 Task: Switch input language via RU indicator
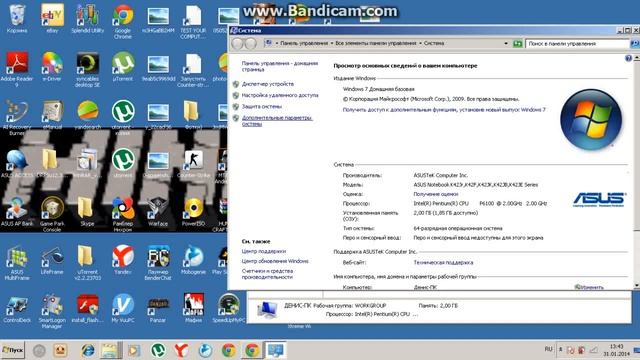click(x=548, y=349)
